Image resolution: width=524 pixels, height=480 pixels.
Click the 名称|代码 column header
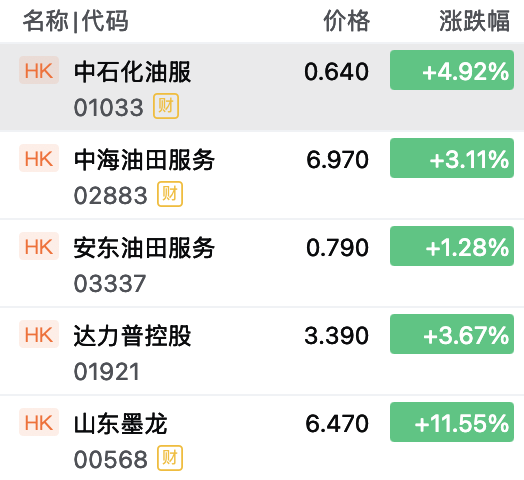coord(76,21)
